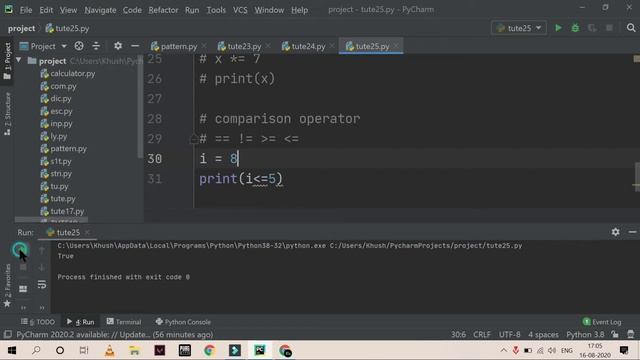Stop the process in Run panel
This screenshot has height=360, width=640.
[23, 267]
